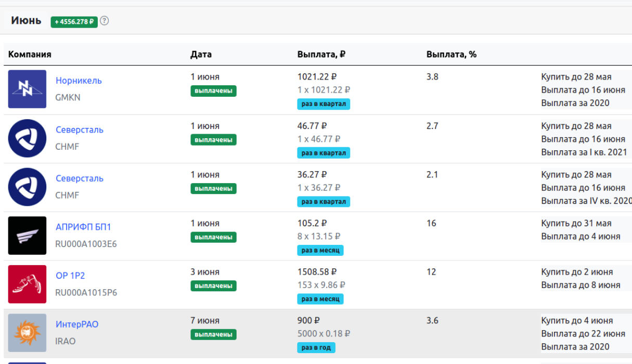The height and width of the screenshot is (364, 632).
Task: Click the +4556.278 ₽ green total badge
Action: pos(74,22)
